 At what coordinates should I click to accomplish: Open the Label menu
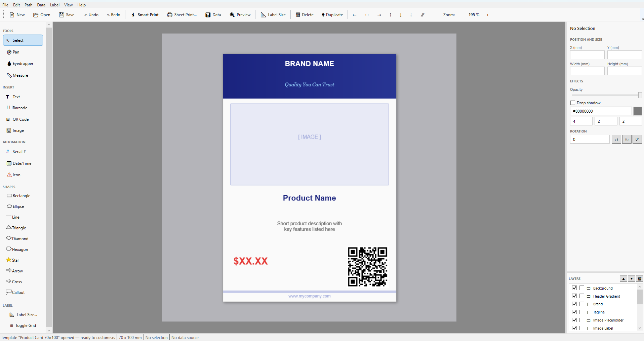(x=55, y=5)
